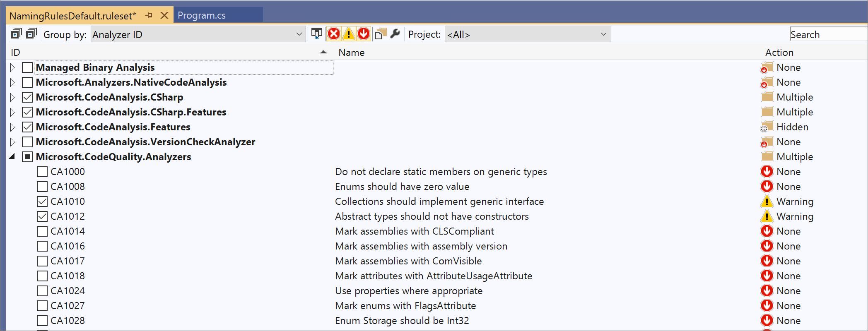Click Warning action icon for CA1010
Image resolution: width=868 pixels, height=331 pixels.
pyautogui.click(x=767, y=201)
